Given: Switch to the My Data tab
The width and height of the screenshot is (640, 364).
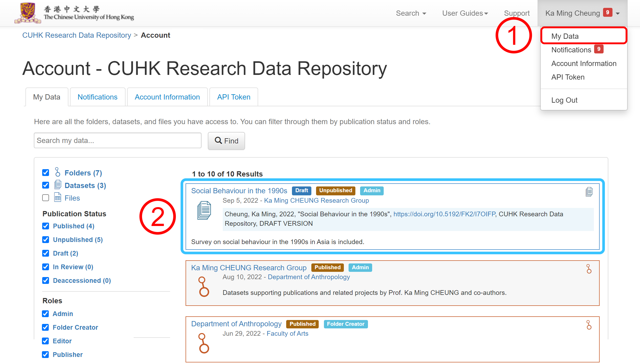Looking at the screenshot, I should click(x=47, y=97).
